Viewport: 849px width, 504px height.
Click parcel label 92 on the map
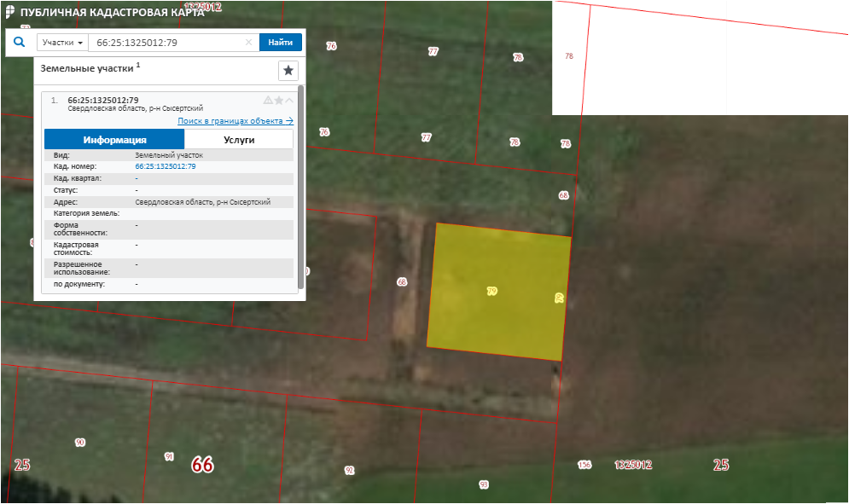pos(349,471)
